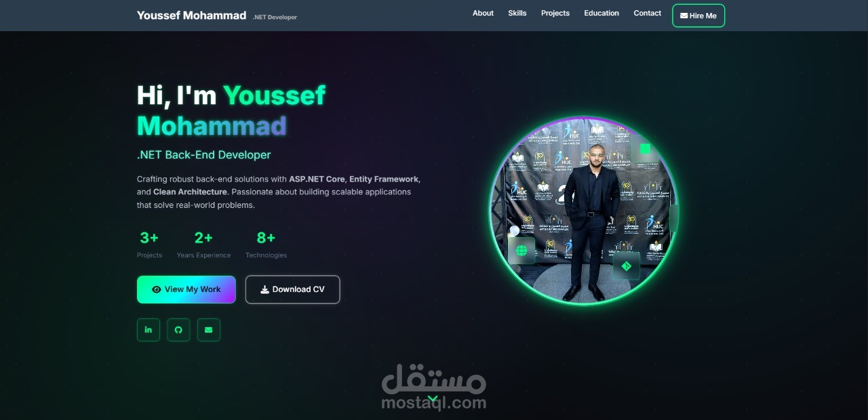Select Contact in the navigation bar
Image resolution: width=868 pixels, height=420 pixels.
648,13
